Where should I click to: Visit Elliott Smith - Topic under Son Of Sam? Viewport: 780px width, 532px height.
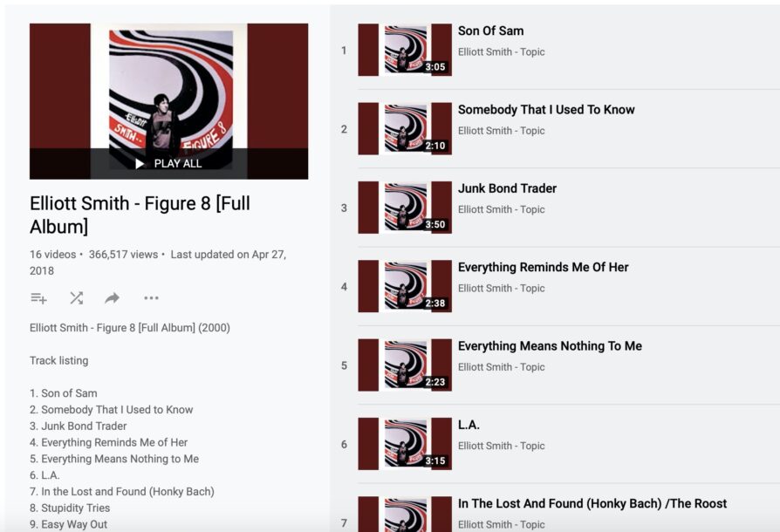point(501,51)
